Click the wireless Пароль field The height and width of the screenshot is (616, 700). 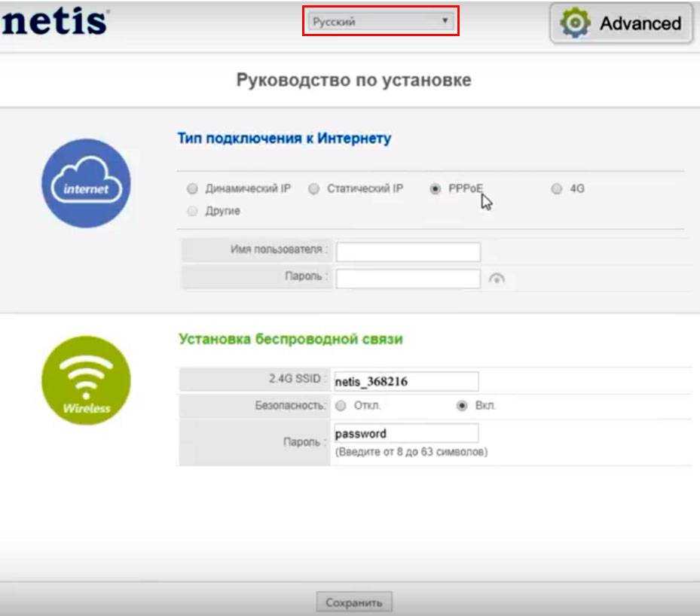[405, 434]
